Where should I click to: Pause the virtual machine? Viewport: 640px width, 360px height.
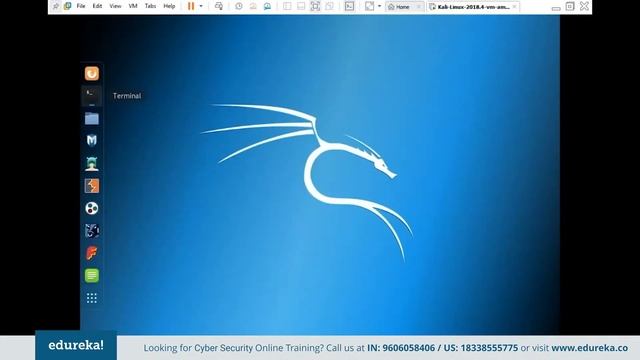[x=191, y=6]
